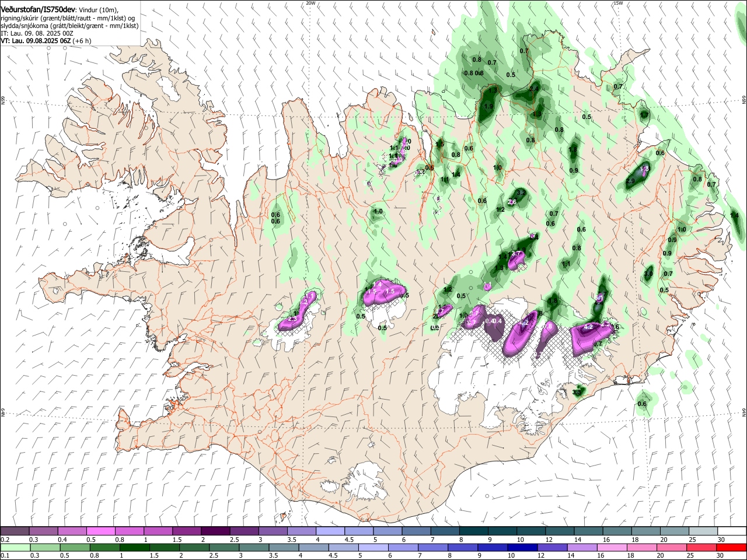Screen dimensions: 747x560
Task: Select the pale grey 25–30 snow scale swatch
Action: pyautogui.click(x=703, y=531)
